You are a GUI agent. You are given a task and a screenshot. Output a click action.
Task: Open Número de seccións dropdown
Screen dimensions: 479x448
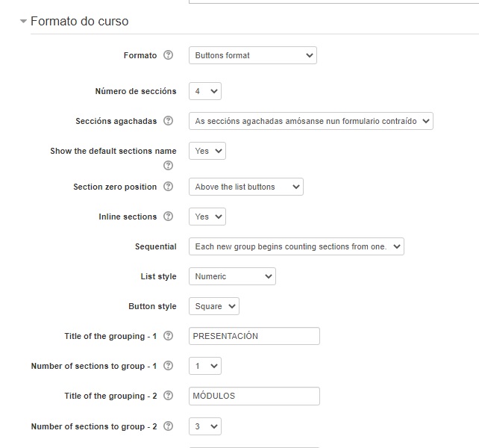[204, 91]
